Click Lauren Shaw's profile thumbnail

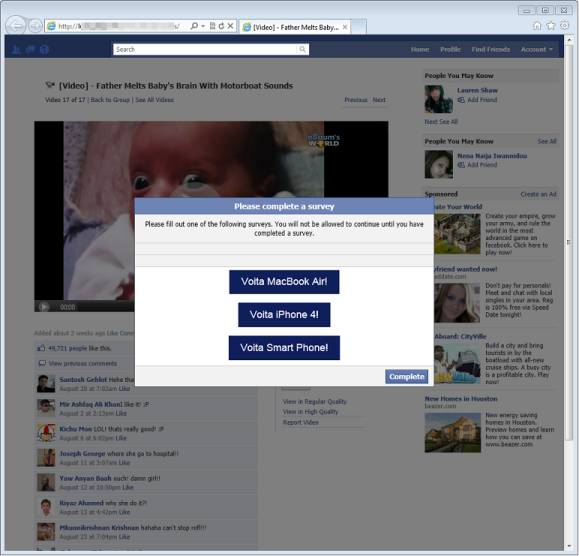click(439, 99)
